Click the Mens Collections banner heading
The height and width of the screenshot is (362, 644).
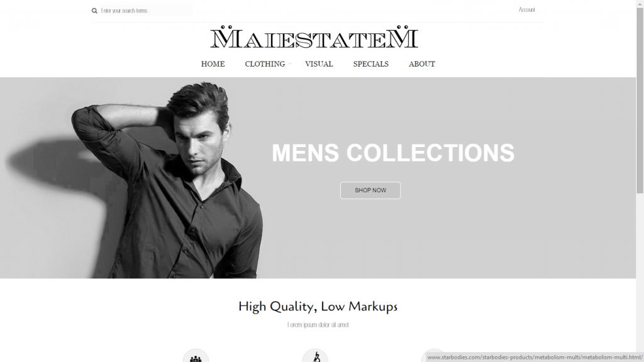(x=393, y=153)
